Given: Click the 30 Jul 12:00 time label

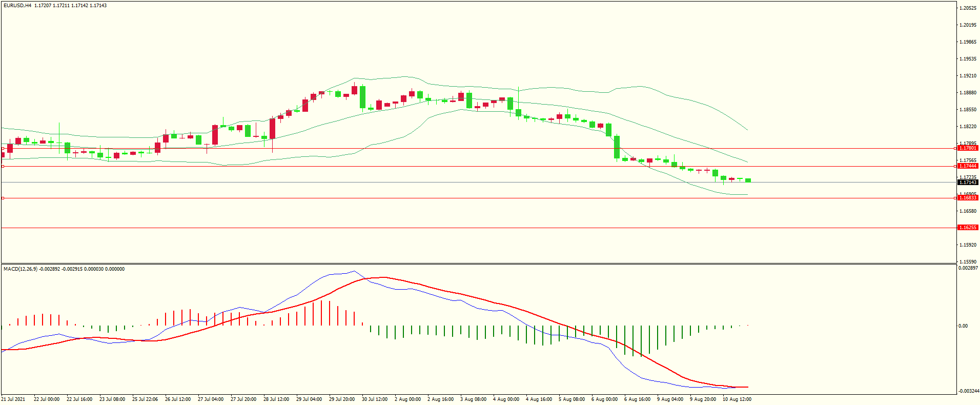Looking at the screenshot, I should coord(375,399).
